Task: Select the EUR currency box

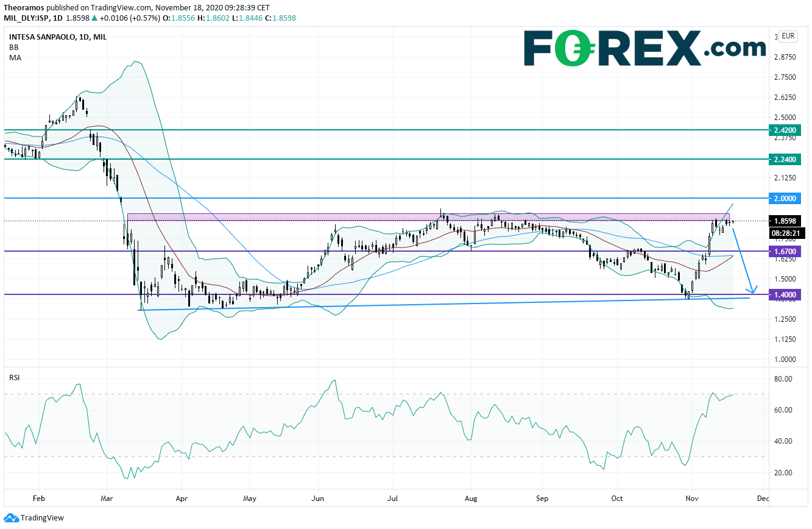Action: (788, 36)
